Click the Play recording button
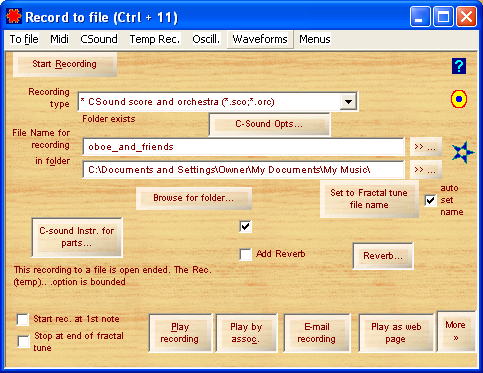 pyautogui.click(x=180, y=333)
